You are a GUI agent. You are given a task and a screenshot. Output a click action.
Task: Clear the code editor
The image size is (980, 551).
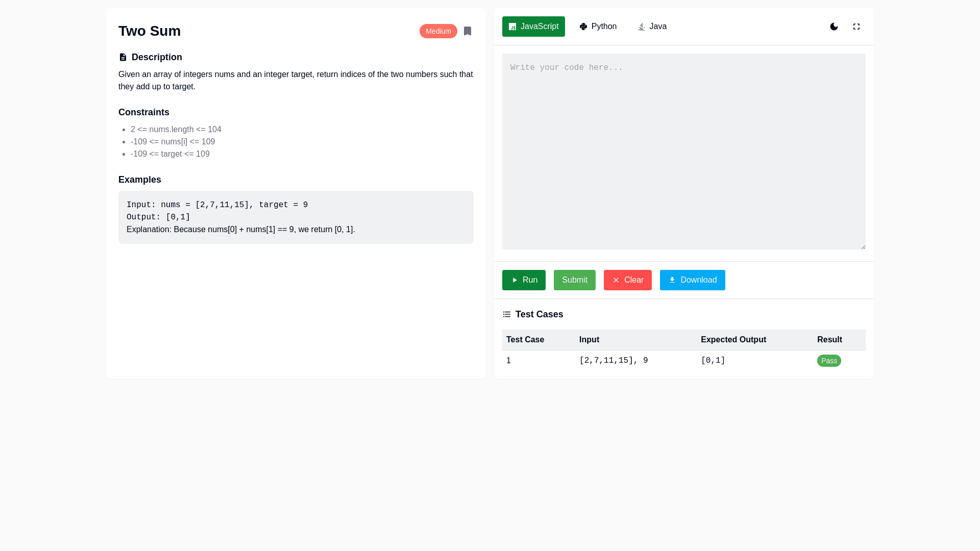[627, 280]
